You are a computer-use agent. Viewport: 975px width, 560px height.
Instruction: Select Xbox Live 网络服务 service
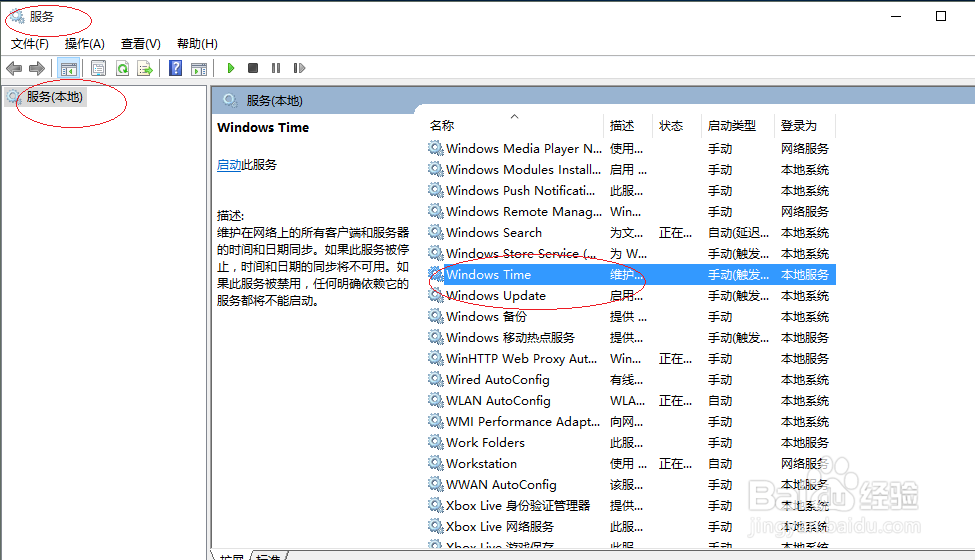click(631, 527)
